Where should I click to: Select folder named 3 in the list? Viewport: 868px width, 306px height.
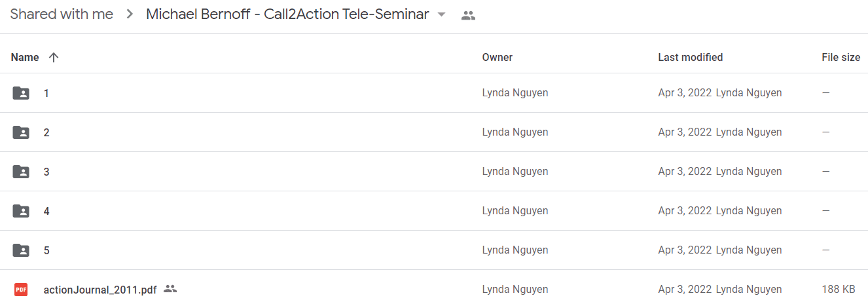[x=46, y=172]
